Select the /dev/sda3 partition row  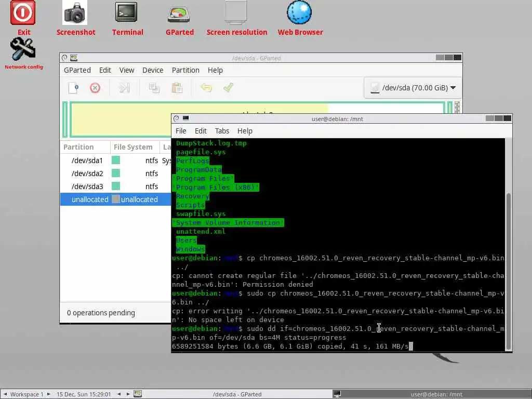[116, 187]
